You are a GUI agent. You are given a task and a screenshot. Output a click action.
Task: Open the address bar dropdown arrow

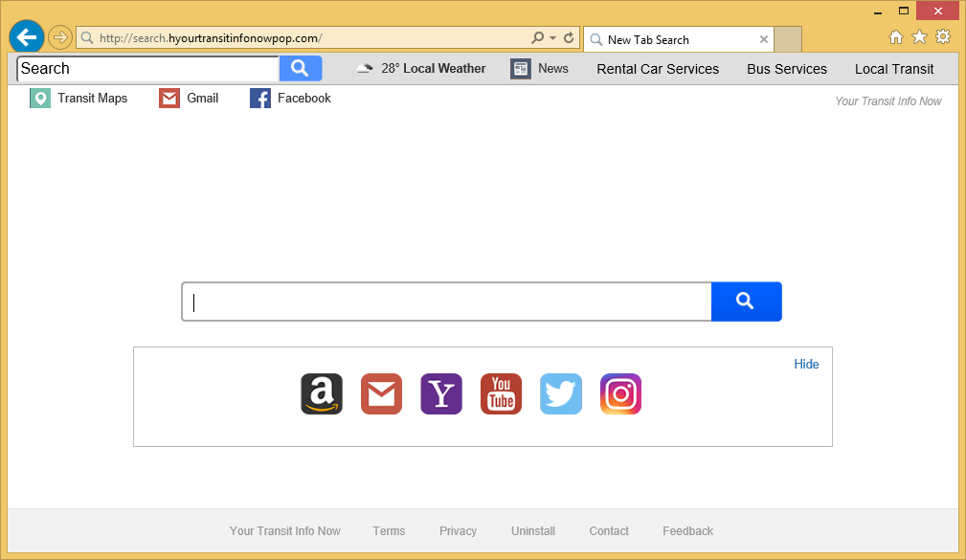552,38
